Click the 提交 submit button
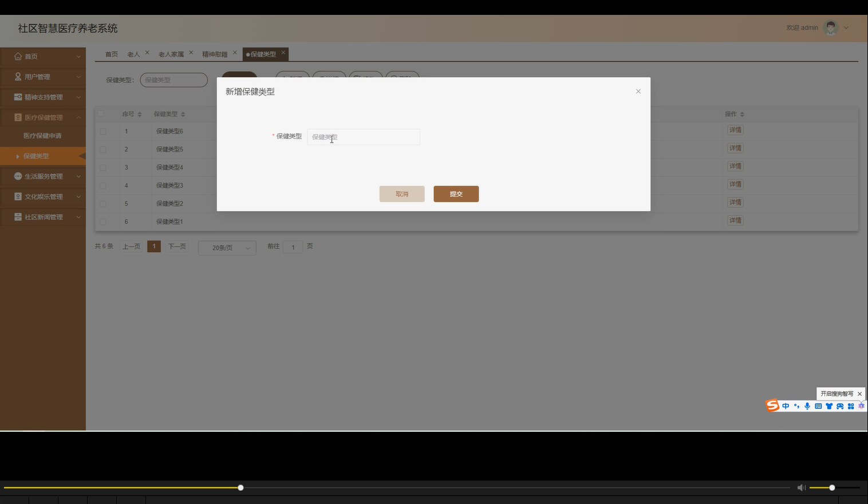The width and height of the screenshot is (868, 504). 456,194
